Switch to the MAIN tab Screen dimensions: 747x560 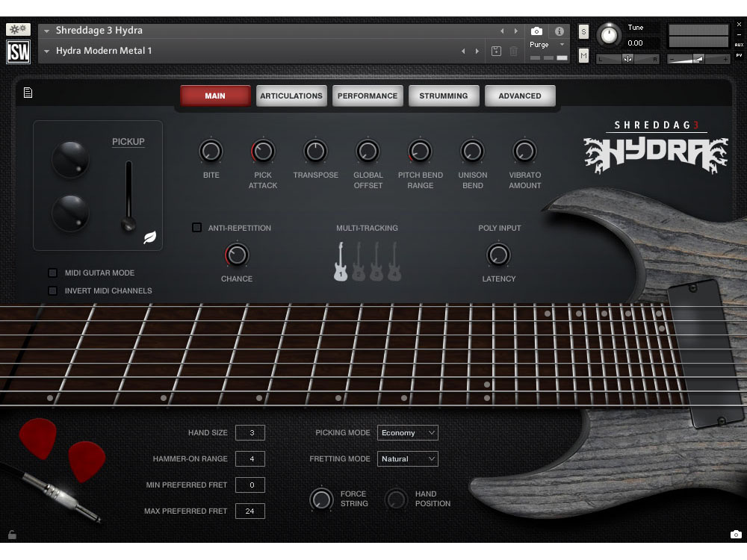tap(215, 96)
